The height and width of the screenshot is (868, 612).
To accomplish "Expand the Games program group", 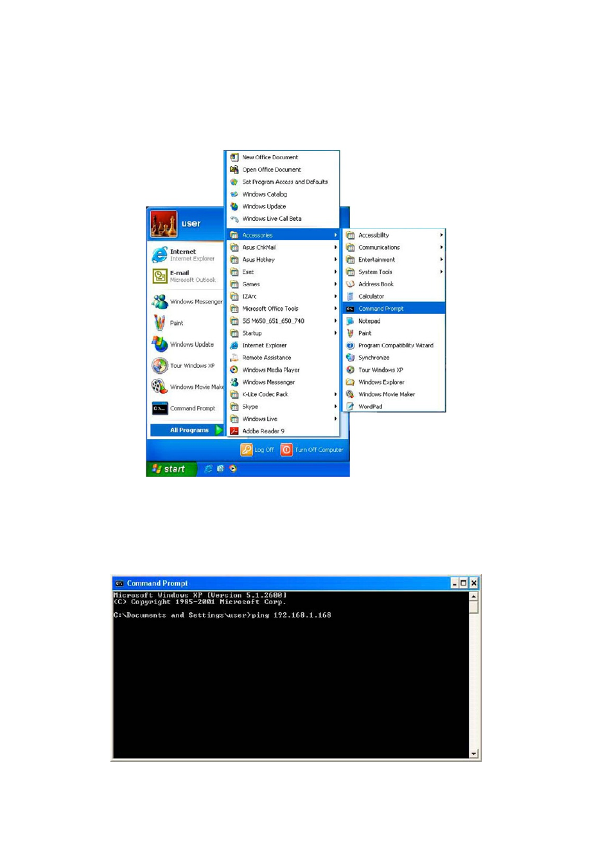I will point(283,284).
